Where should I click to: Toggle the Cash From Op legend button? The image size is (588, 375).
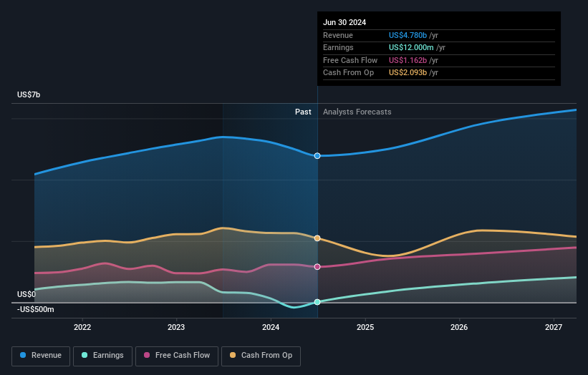[x=261, y=356]
